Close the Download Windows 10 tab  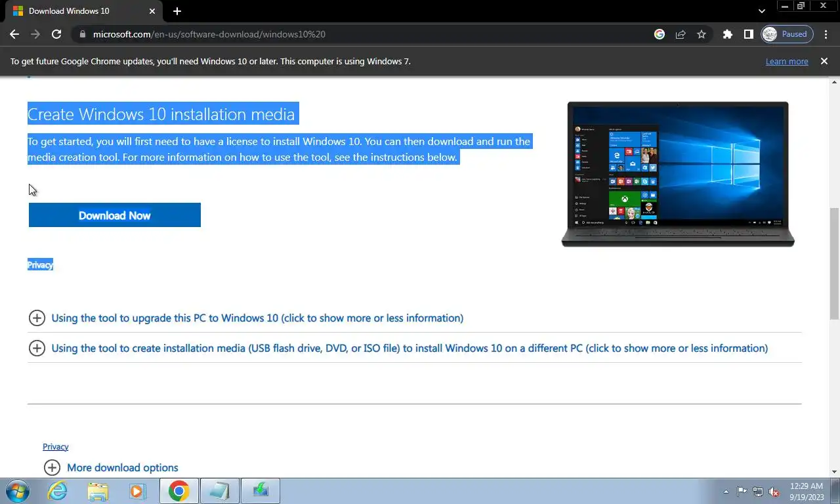tap(153, 11)
